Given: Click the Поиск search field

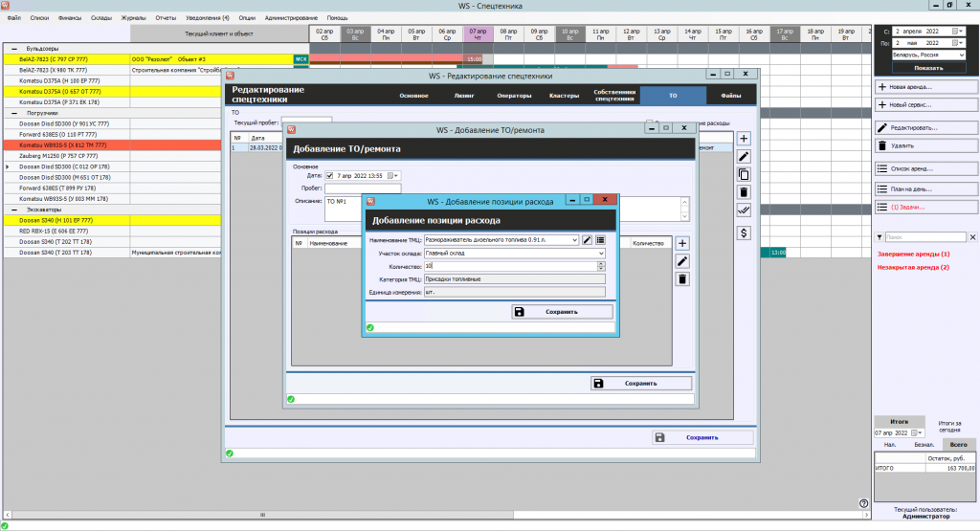Looking at the screenshot, I should coord(925,237).
